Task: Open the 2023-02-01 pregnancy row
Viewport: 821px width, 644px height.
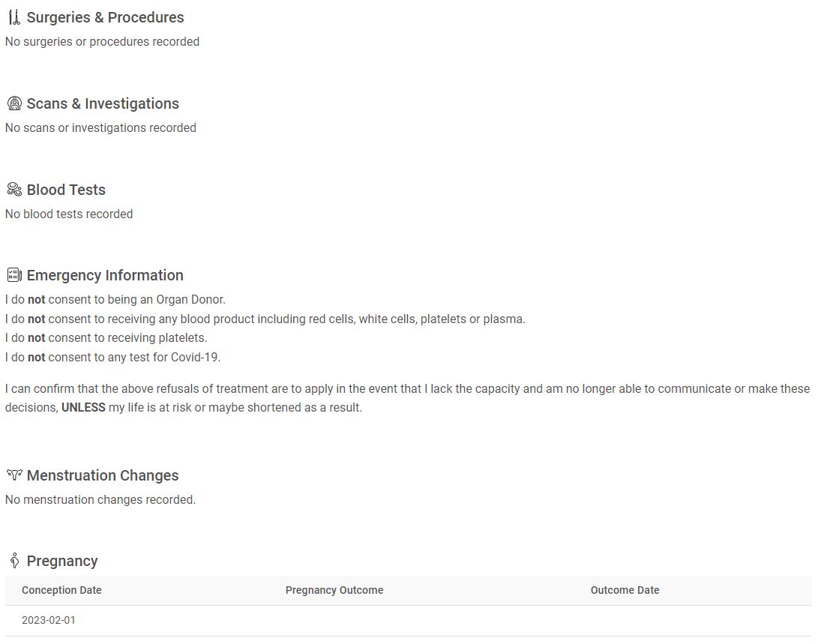Action: pyautogui.click(x=409, y=621)
